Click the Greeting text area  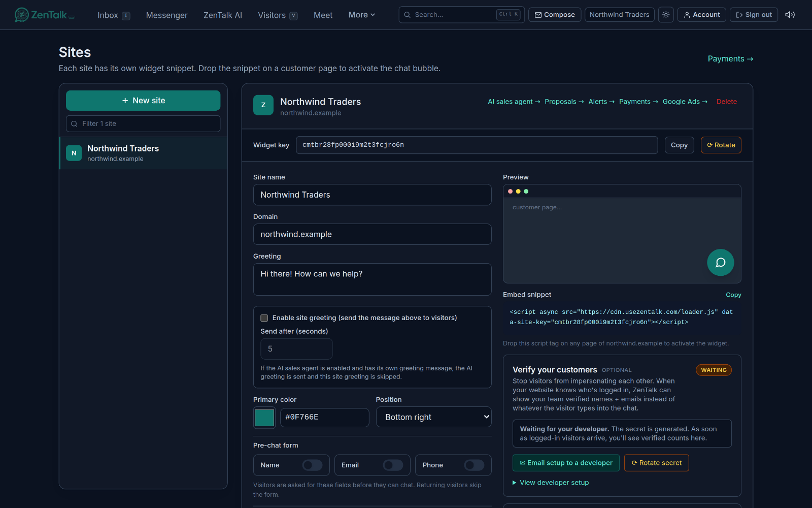click(372, 279)
